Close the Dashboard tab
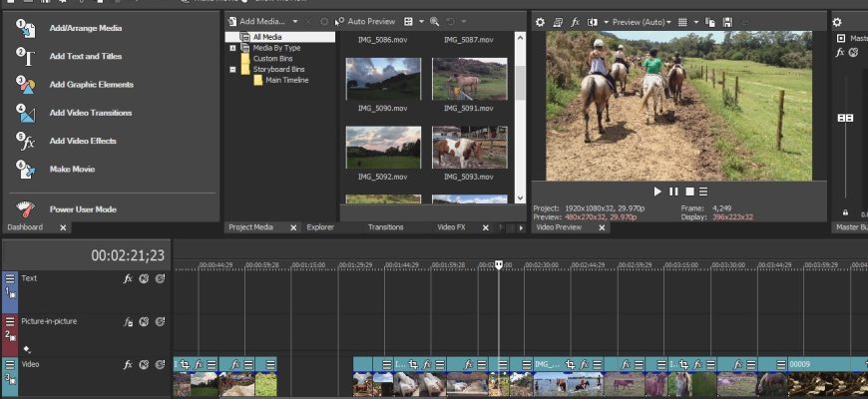 [63, 227]
